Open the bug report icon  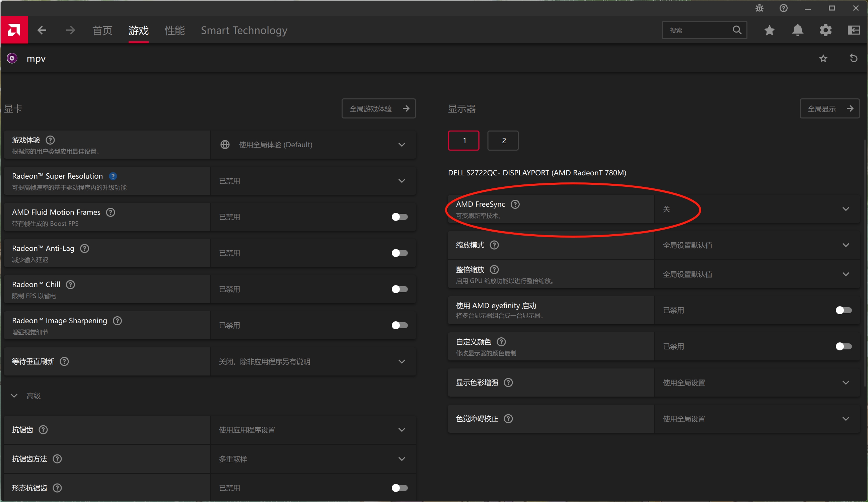click(759, 8)
